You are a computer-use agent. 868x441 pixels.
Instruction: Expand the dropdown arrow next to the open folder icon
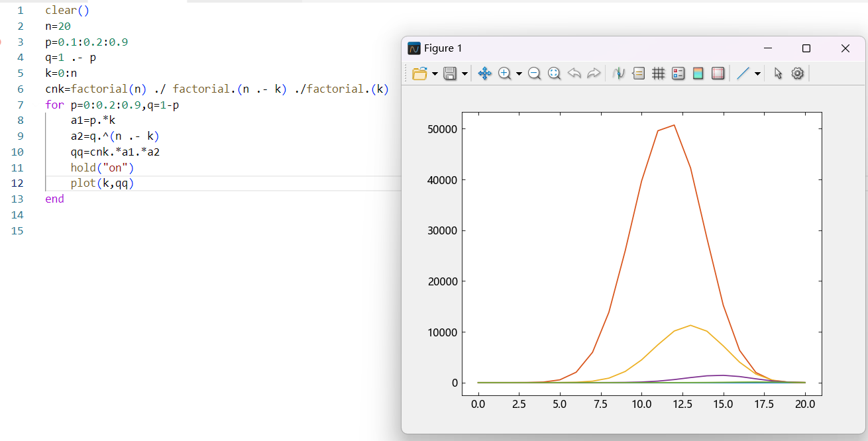[x=435, y=73]
